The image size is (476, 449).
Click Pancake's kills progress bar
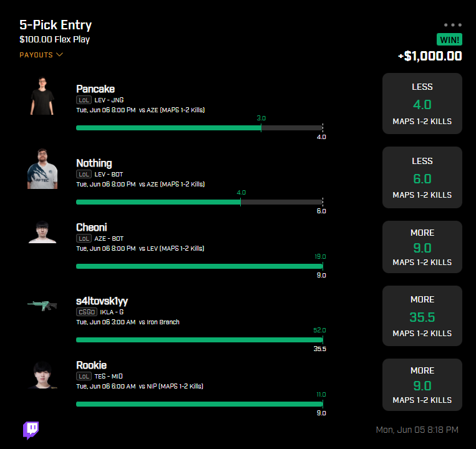coord(200,128)
